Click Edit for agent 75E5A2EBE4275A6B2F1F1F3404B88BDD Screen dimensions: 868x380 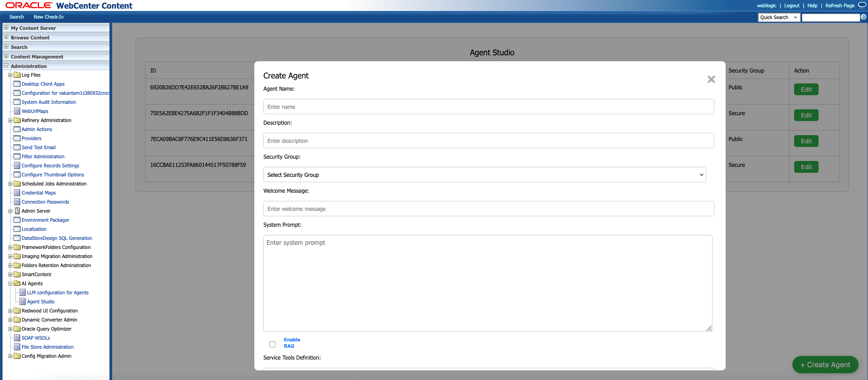click(x=806, y=115)
